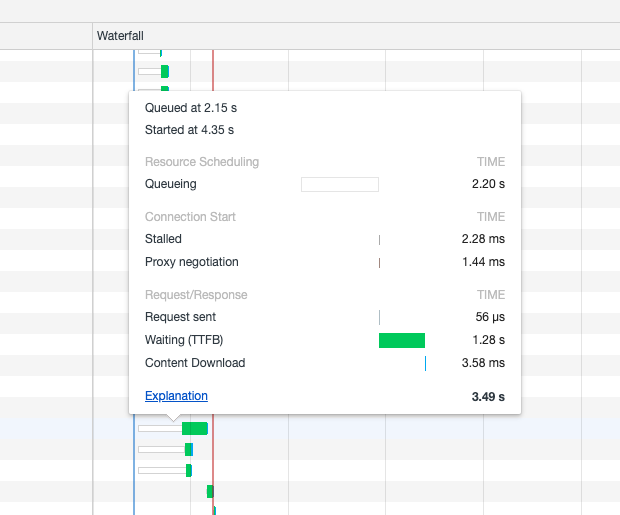
Task: Click the Queueing 2.20 s value
Action: click(488, 184)
